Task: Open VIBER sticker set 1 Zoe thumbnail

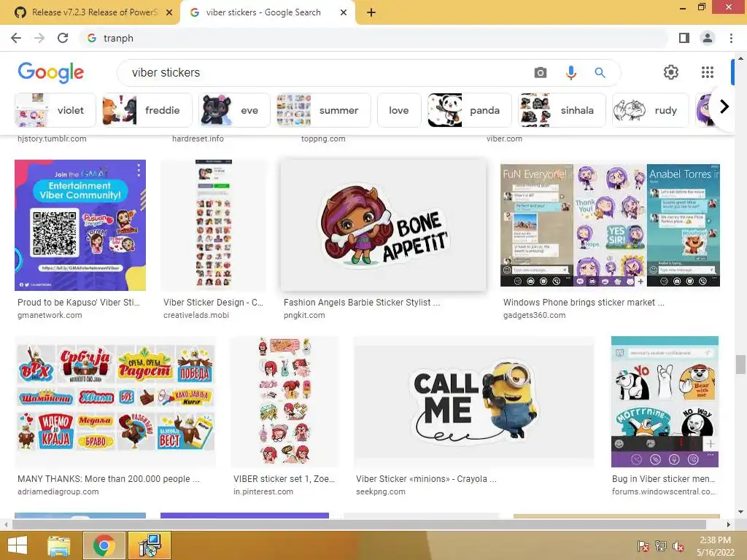Action: coord(285,402)
